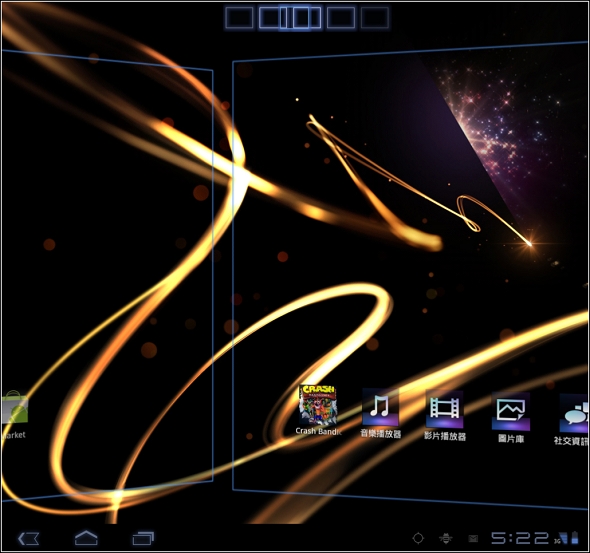Image resolution: width=590 pixels, height=553 pixels.
Task: Jump to the first home screen indicator
Action: pos(239,17)
